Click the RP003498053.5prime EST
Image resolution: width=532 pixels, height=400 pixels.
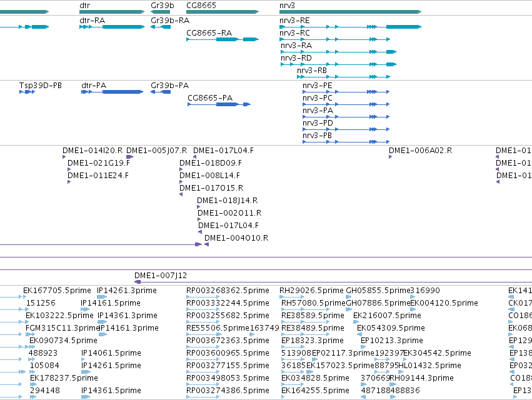click(x=203, y=384)
